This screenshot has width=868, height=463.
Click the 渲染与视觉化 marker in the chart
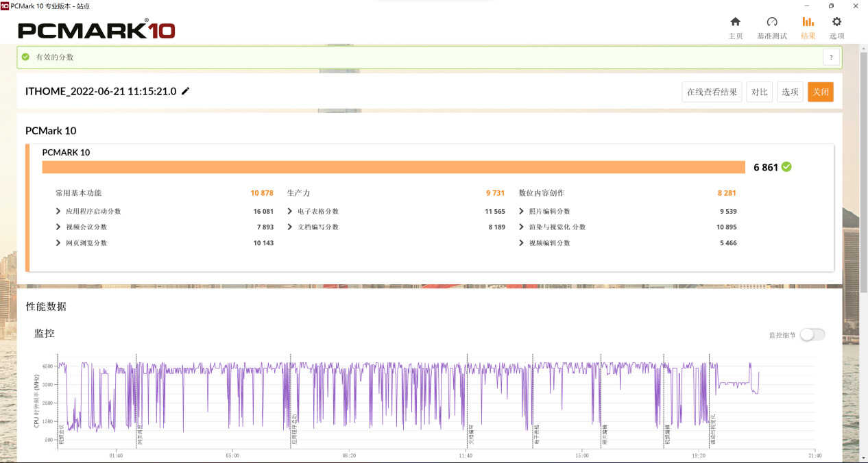click(x=713, y=429)
